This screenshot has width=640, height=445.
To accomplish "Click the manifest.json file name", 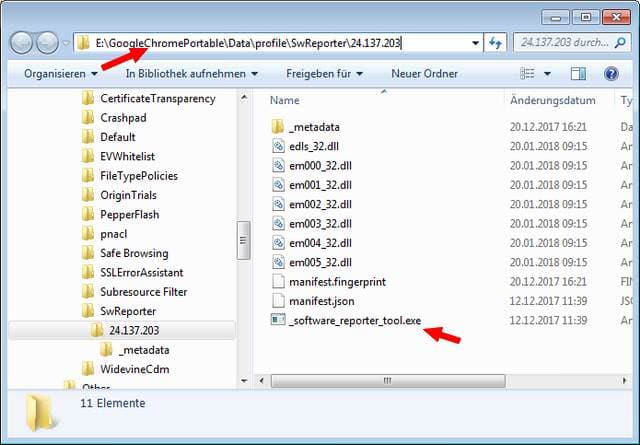I will [x=322, y=301].
